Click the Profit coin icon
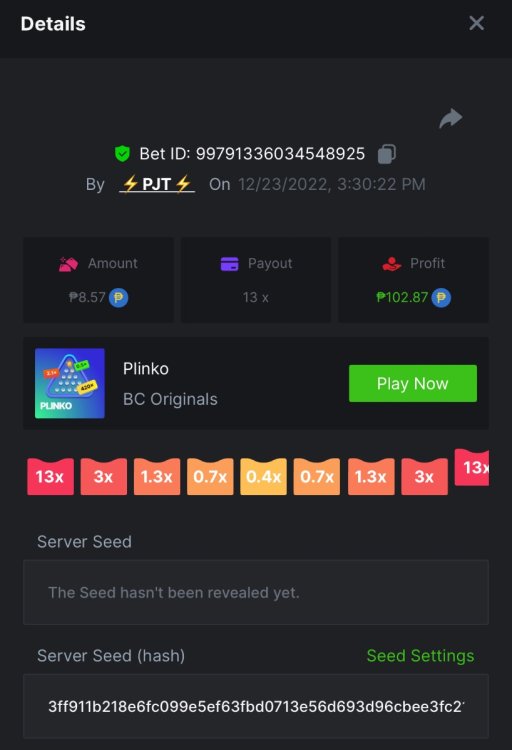Viewport: 512px width, 750px height. (x=441, y=298)
